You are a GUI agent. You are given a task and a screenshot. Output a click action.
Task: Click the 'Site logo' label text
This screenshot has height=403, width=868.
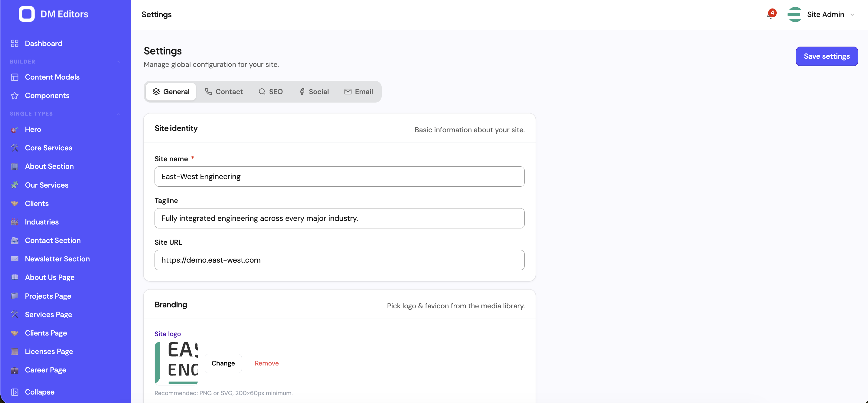click(168, 334)
